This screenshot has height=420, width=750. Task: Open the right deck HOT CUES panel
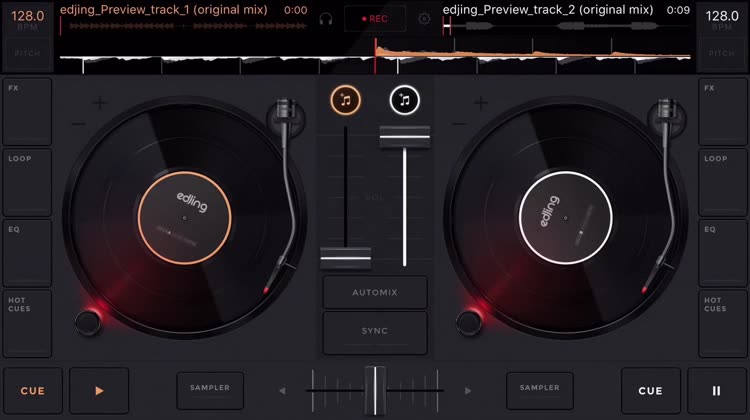coord(723,324)
